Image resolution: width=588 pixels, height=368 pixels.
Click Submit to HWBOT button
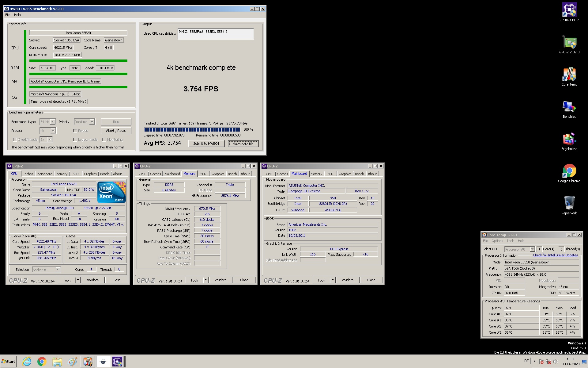point(206,144)
